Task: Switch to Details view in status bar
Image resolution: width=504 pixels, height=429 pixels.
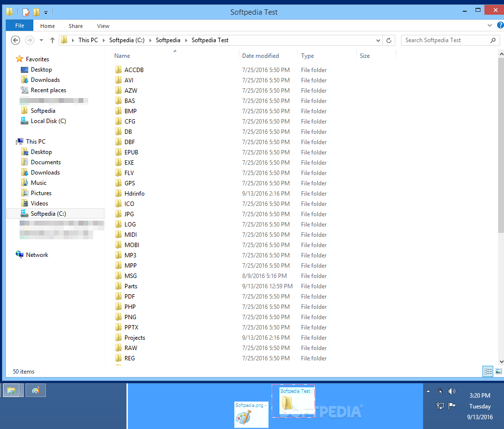Action: [488, 372]
